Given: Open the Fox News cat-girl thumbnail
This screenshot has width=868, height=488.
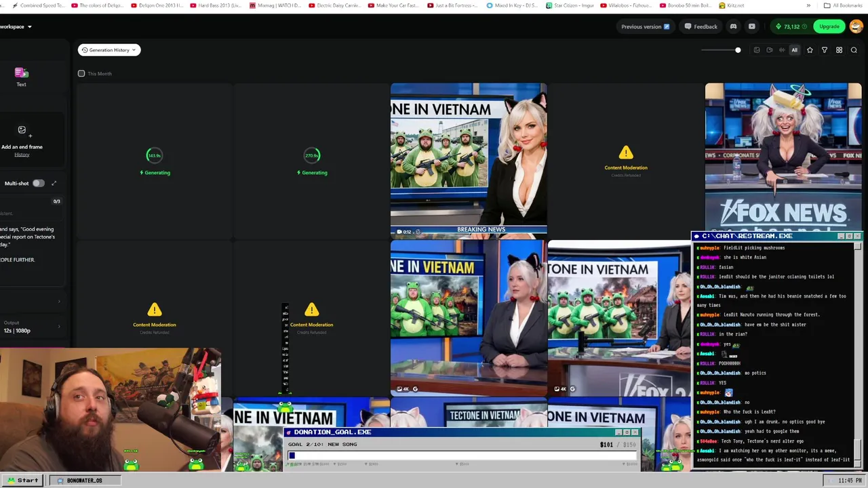Looking at the screenshot, I should (x=783, y=157).
